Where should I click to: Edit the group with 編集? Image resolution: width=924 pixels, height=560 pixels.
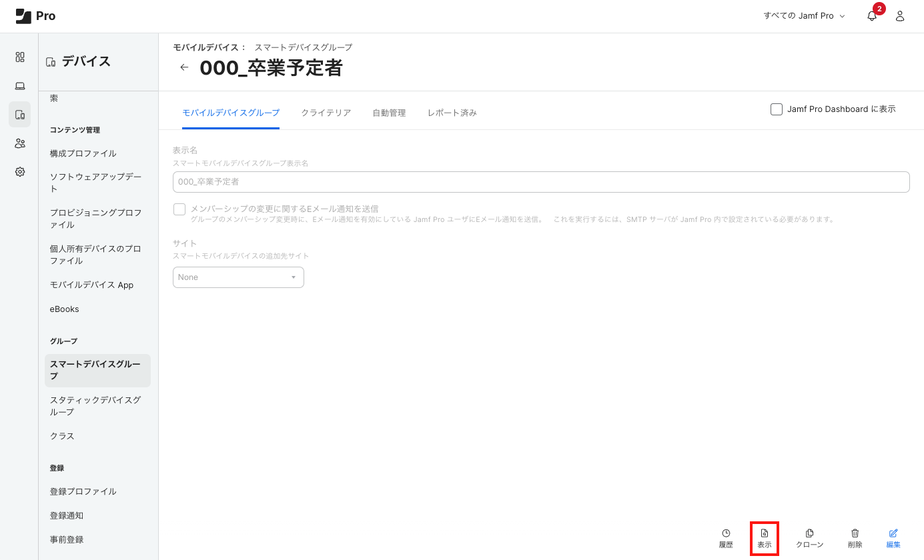tap(893, 539)
